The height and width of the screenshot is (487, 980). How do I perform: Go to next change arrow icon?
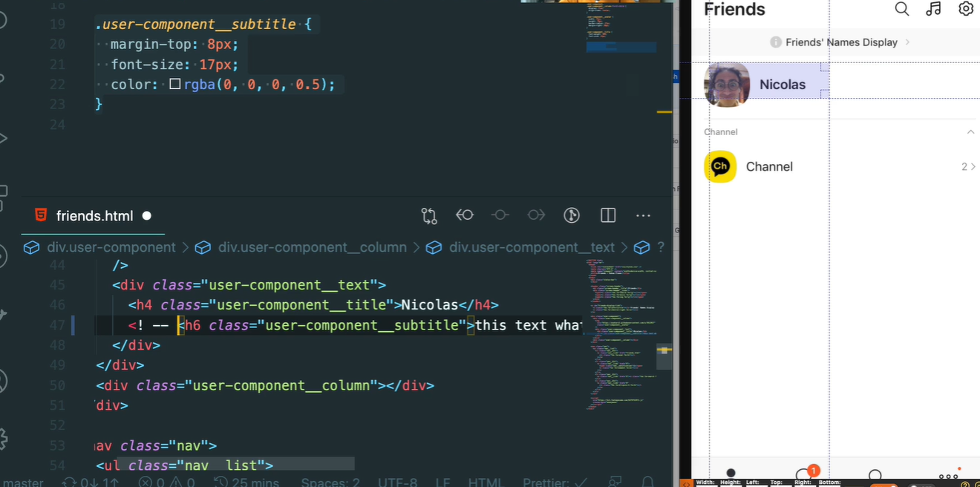536,215
